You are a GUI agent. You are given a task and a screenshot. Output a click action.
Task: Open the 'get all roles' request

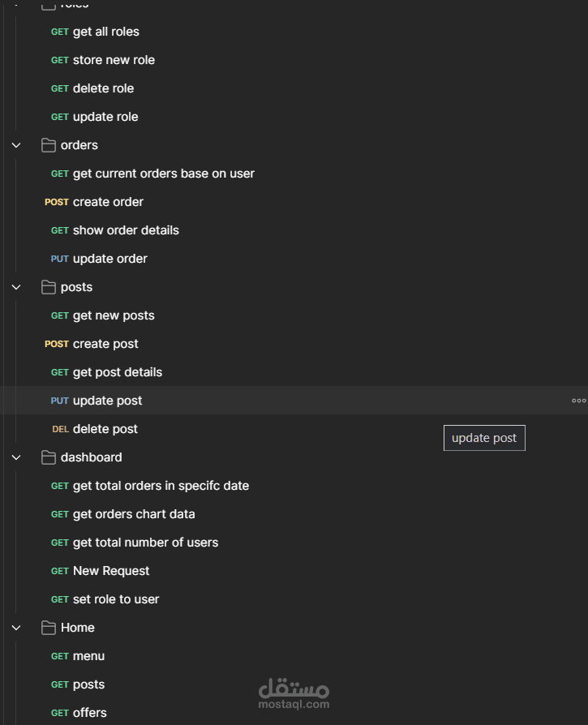105,32
